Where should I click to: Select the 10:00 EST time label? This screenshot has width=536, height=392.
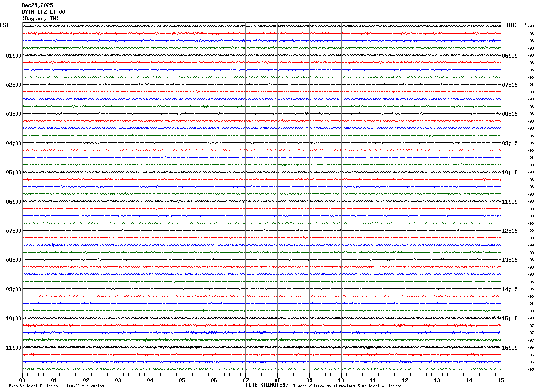coord(13,319)
